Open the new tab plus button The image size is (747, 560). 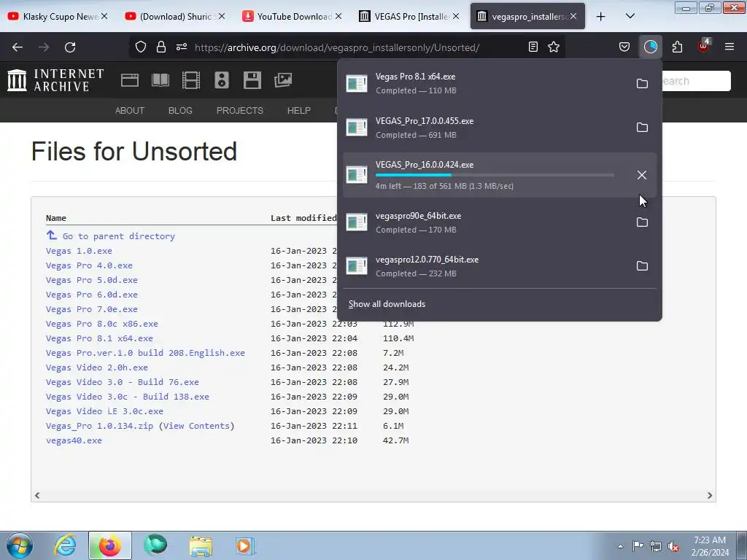coord(601,16)
